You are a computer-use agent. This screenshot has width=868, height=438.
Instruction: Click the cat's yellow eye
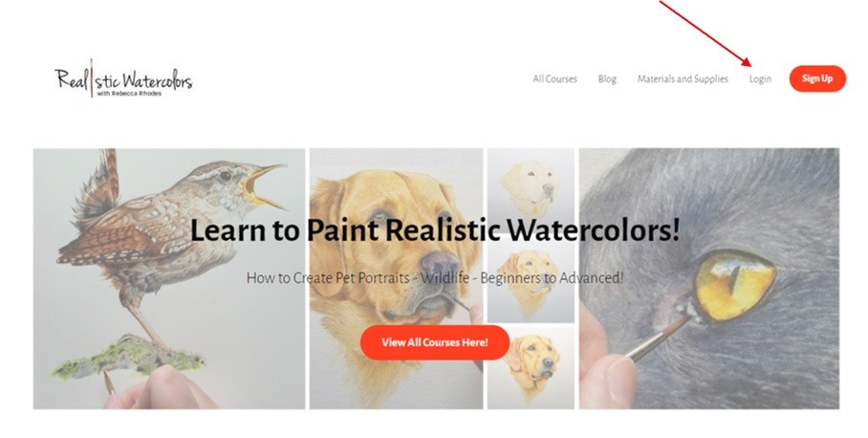click(734, 285)
